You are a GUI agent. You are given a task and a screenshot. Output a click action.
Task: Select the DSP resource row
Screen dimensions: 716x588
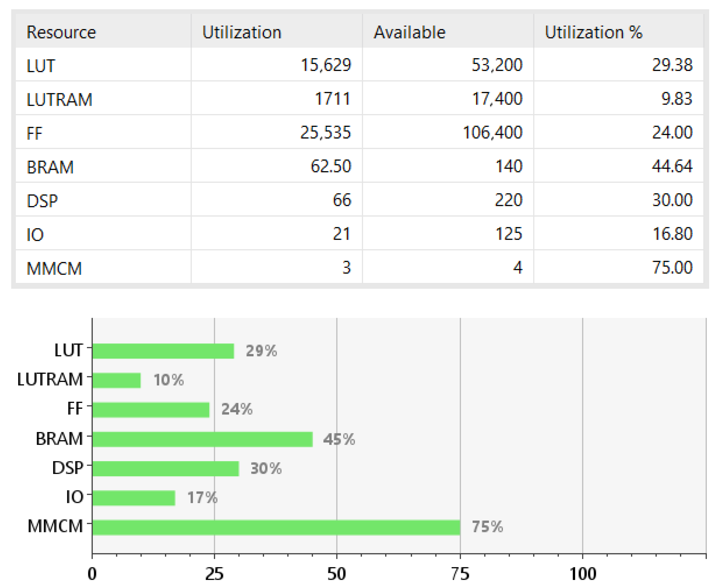[42, 201]
